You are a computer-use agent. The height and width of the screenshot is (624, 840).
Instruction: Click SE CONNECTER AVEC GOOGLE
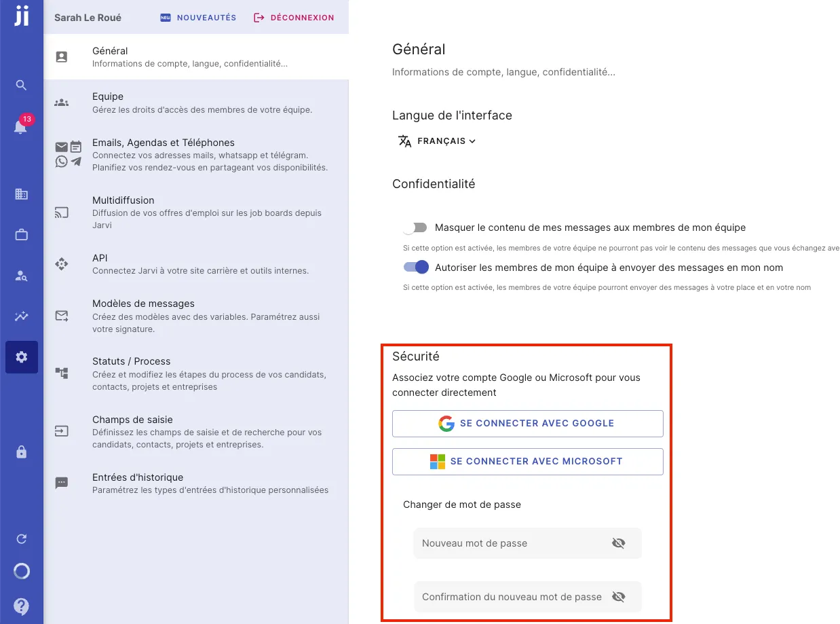pyautogui.click(x=527, y=423)
